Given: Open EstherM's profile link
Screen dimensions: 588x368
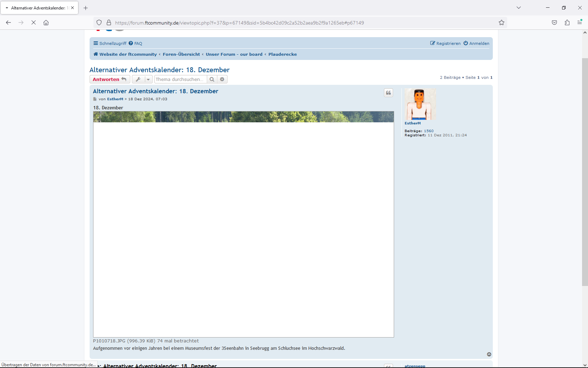Looking at the screenshot, I should click(413, 123).
